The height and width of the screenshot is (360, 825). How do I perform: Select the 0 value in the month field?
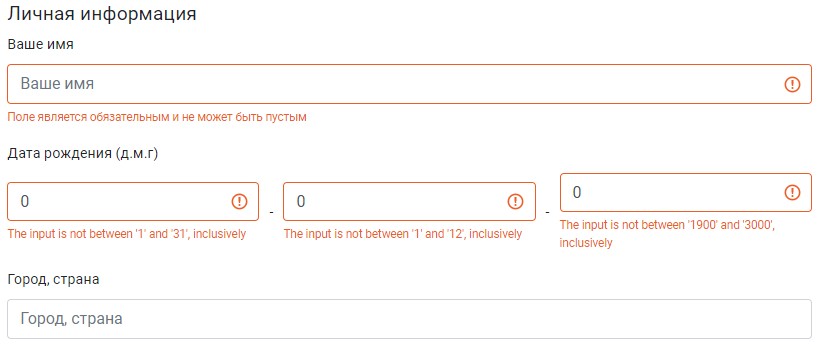click(x=301, y=202)
